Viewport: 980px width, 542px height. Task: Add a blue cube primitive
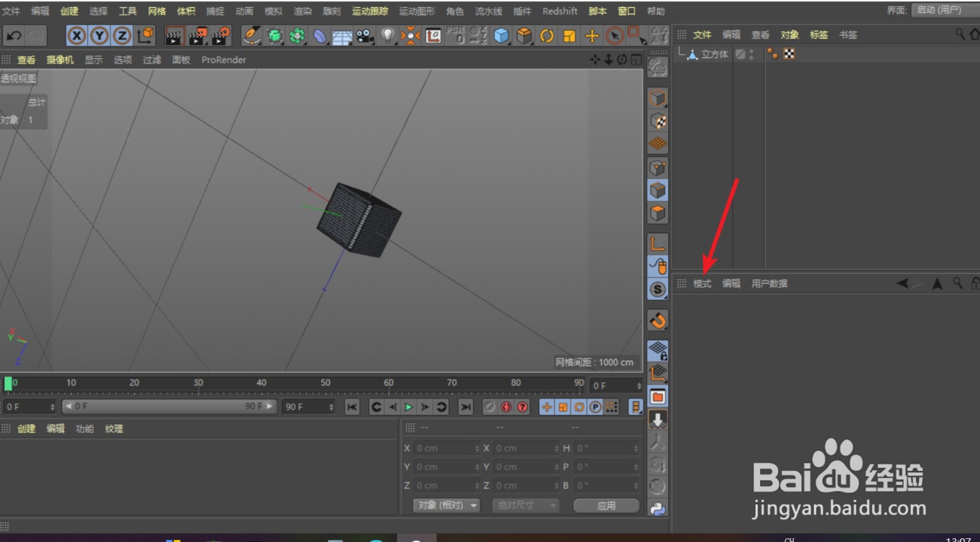click(502, 36)
